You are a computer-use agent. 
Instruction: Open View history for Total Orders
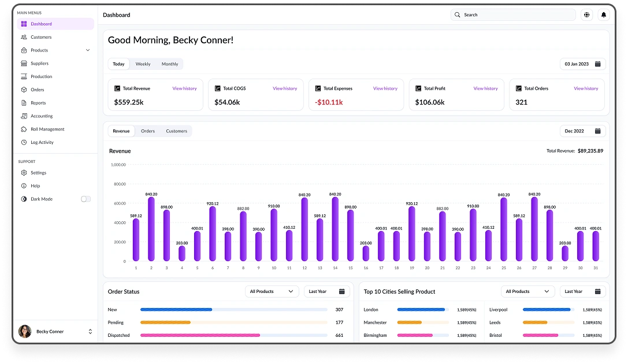(586, 88)
